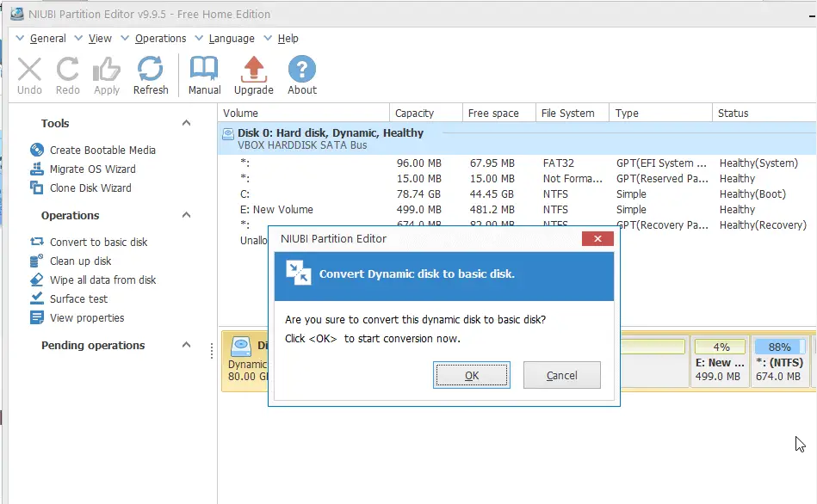
Task: Sort by the Type column header
Action: [660, 113]
